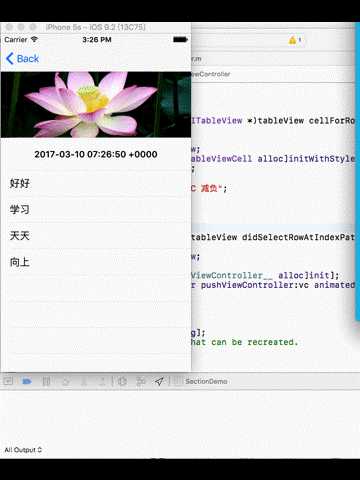Click the red string literal 减负 in the Xcode editor
This screenshot has height=480, width=360.
(209, 189)
